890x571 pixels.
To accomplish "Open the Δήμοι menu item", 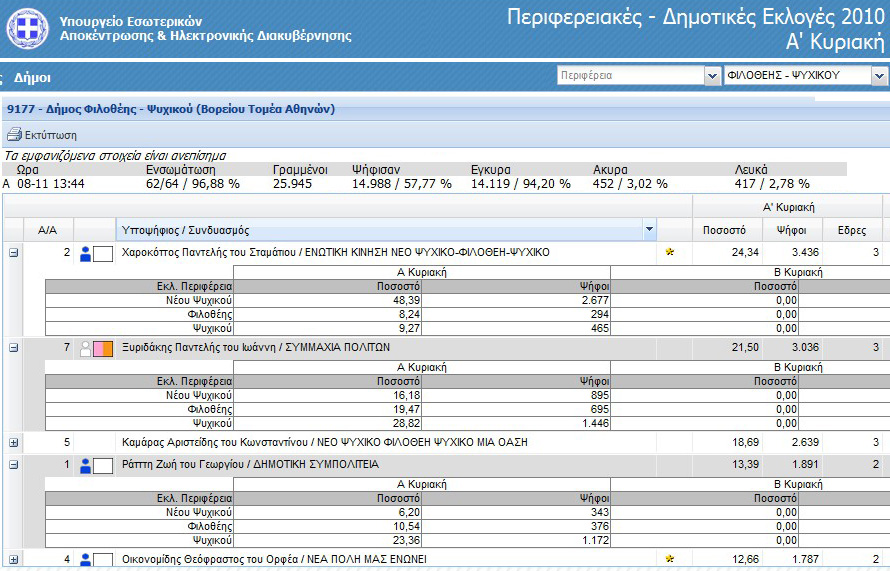I will click(x=32, y=77).
